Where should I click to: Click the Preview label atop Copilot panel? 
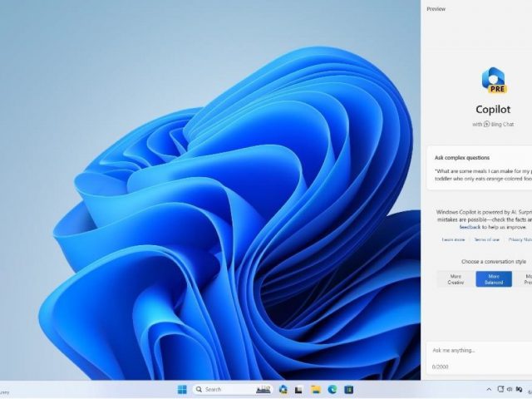436,9
